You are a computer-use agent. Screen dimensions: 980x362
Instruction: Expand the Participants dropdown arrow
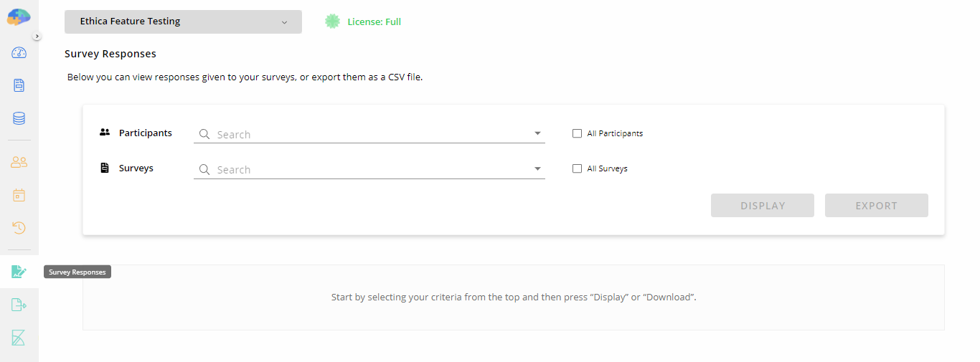pyautogui.click(x=537, y=133)
